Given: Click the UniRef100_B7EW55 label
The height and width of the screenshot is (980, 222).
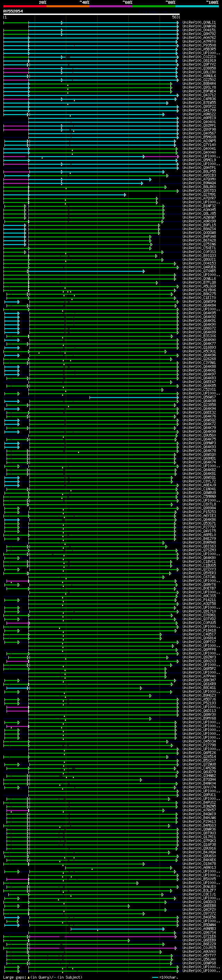Looking at the screenshot, I should click(199, 103).
